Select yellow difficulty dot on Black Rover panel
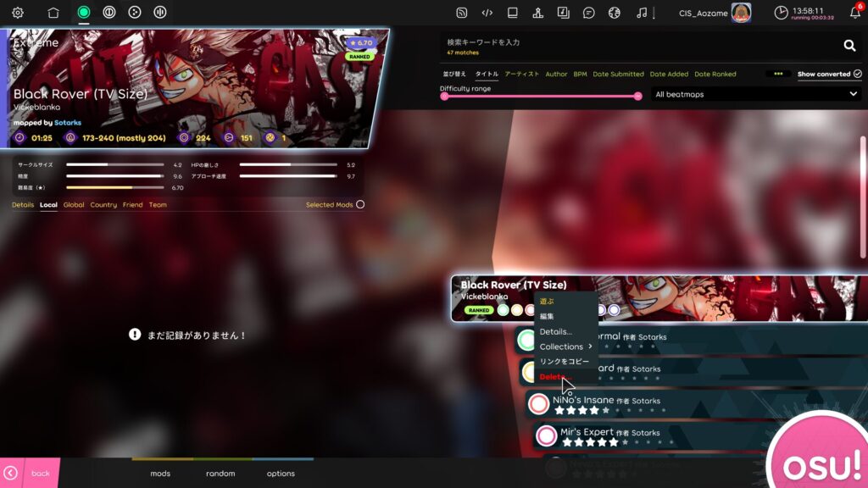 click(x=516, y=310)
